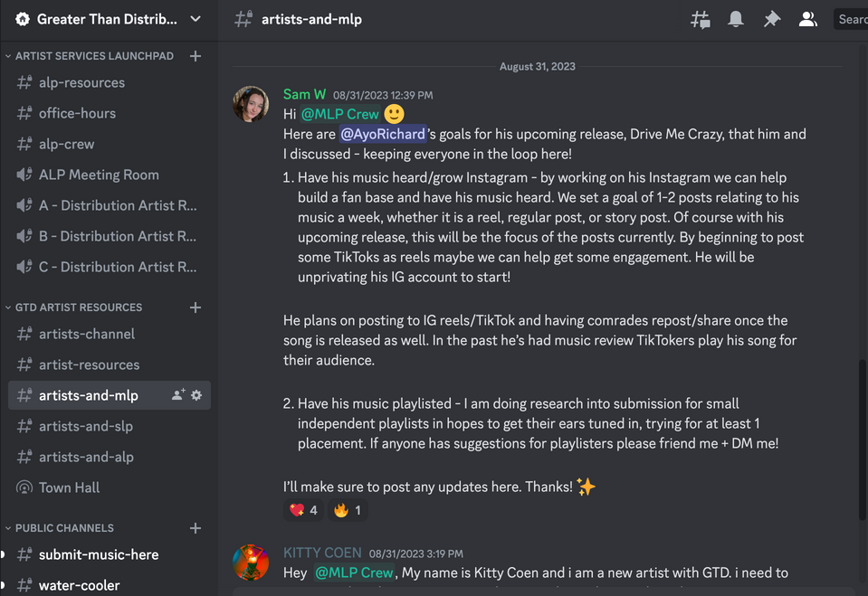This screenshot has height=596, width=868.
Task: Collapse the GTD Artist Resources category
Action: 79,307
